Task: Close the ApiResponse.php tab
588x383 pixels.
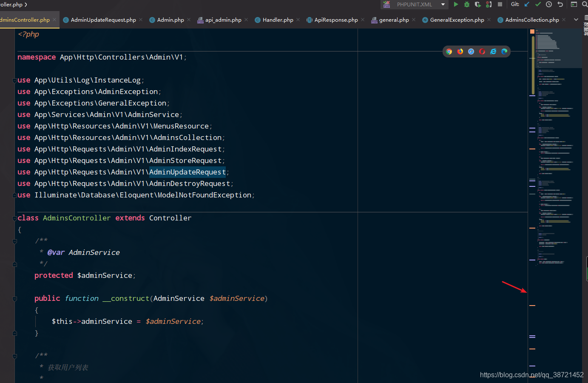Action: click(363, 20)
